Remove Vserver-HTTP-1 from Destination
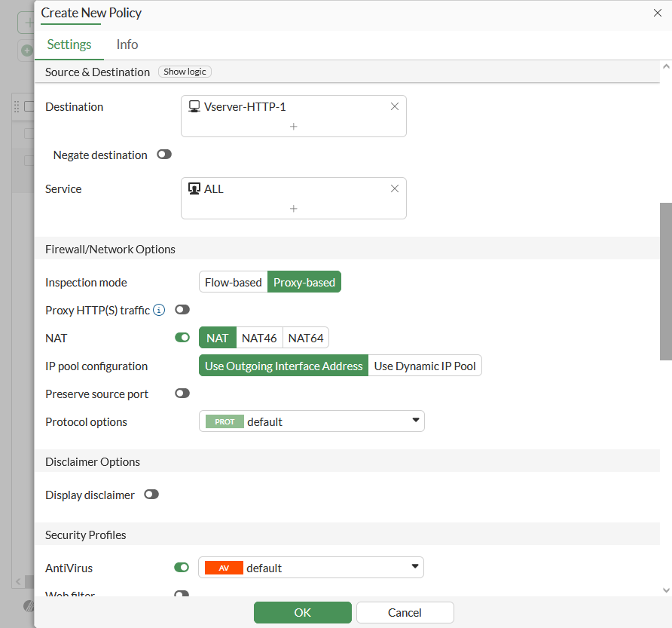 394,106
